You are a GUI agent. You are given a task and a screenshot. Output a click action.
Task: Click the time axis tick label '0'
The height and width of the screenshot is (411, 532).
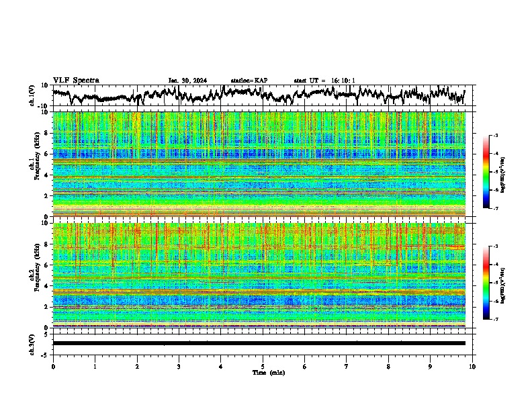click(x=53, y=367)
